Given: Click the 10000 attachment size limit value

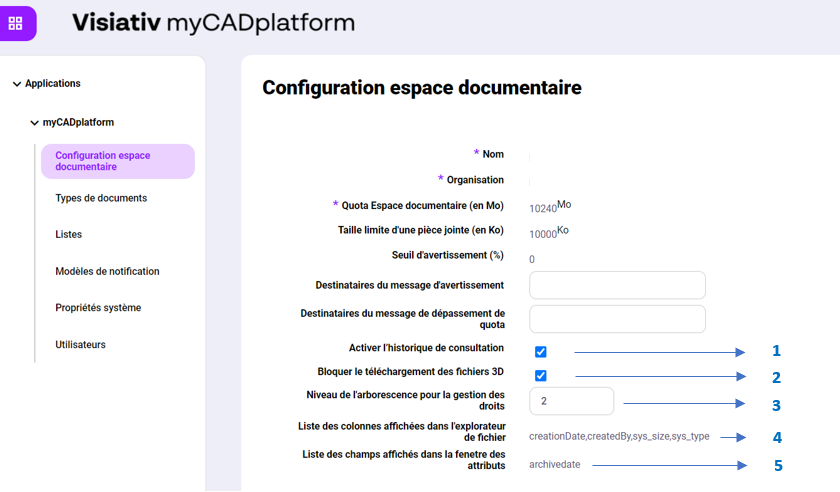Looking at the screenshot, I should click(543, 234).
